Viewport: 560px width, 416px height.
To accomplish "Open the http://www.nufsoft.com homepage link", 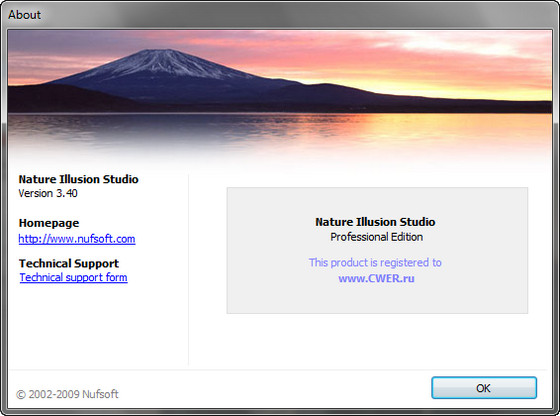I will (x=77, y=239).
